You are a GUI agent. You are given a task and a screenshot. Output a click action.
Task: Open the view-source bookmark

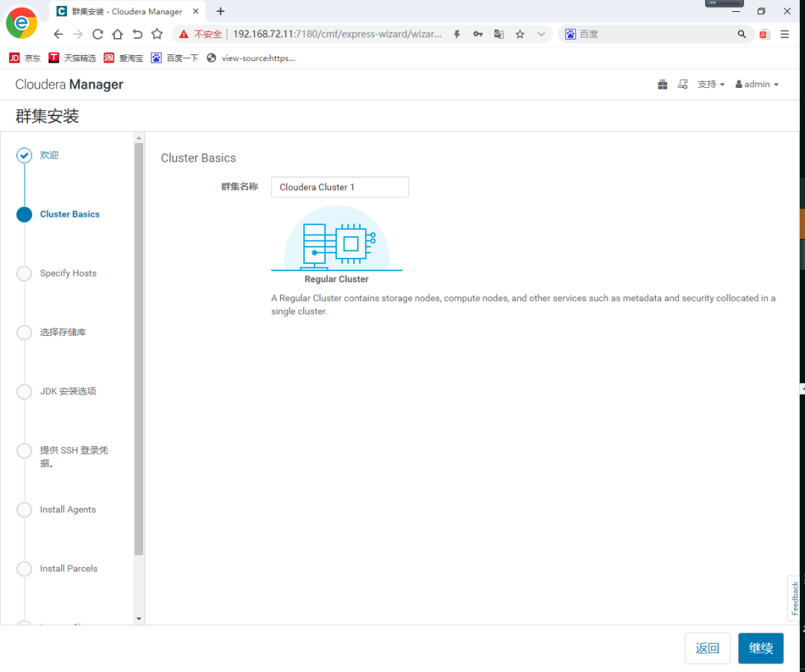pos(250,58)
